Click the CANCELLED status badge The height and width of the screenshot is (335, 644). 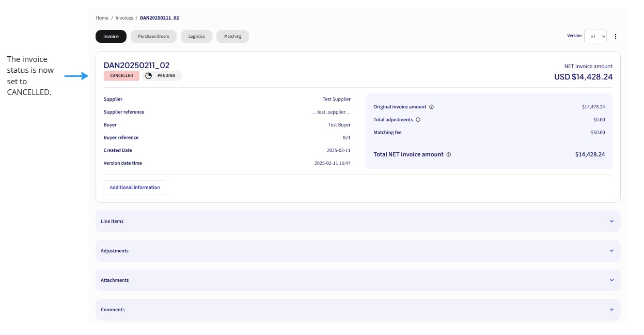[121, 76]
